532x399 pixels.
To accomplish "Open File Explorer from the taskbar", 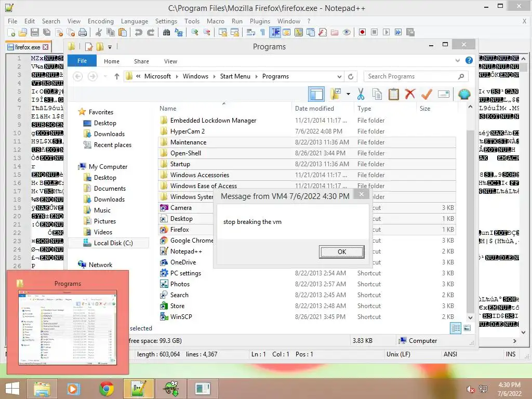I will [42, 389].
